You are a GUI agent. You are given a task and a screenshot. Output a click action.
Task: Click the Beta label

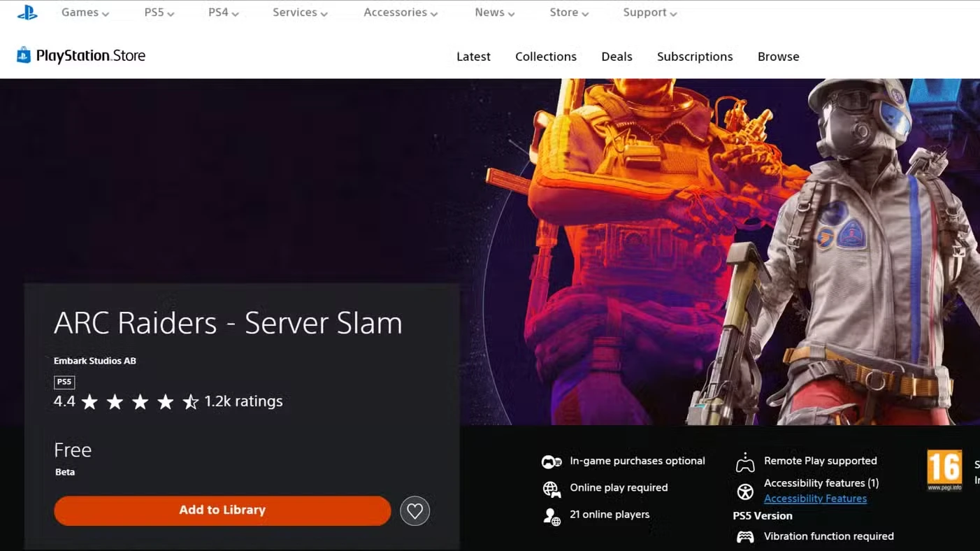pos(65,472)
